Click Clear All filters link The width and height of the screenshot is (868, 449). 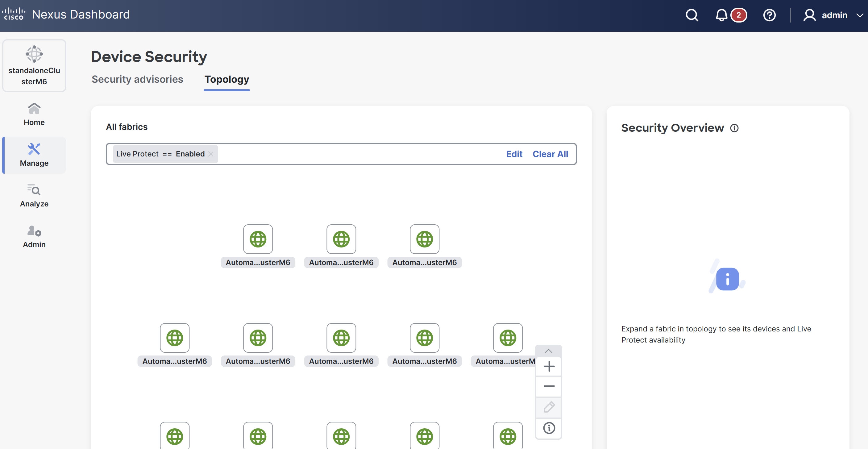coord(550,154)
